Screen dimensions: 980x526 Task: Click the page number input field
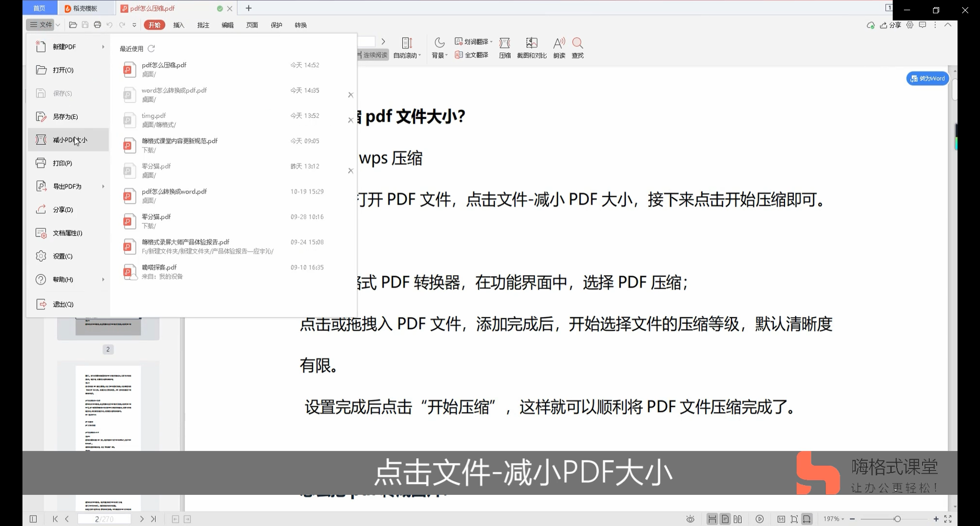coord(104,519)
